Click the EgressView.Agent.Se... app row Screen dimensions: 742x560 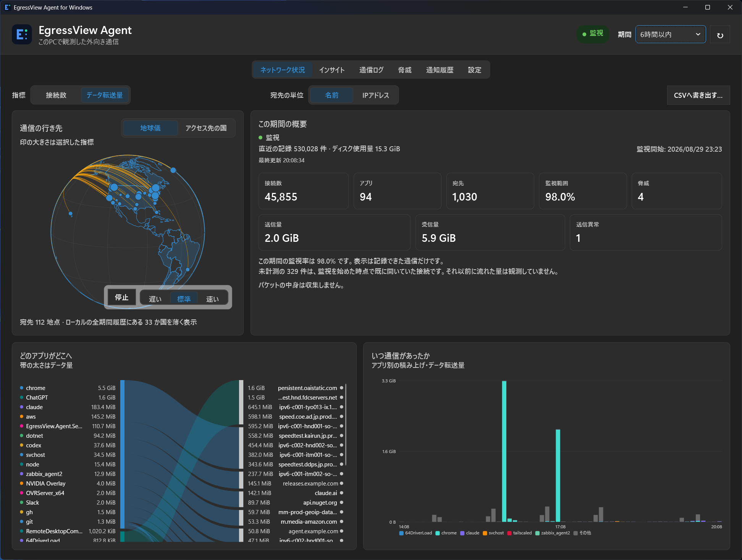coord(68,426)
